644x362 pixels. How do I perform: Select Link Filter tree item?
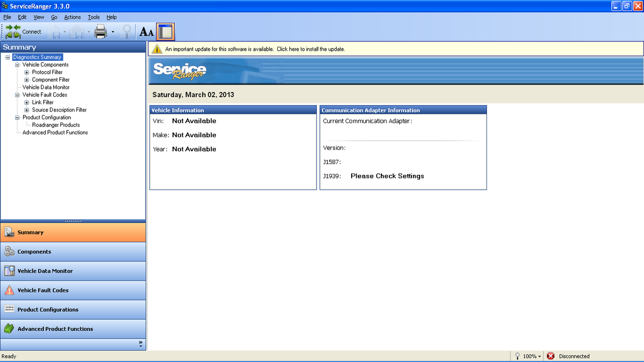pos(43,103)
